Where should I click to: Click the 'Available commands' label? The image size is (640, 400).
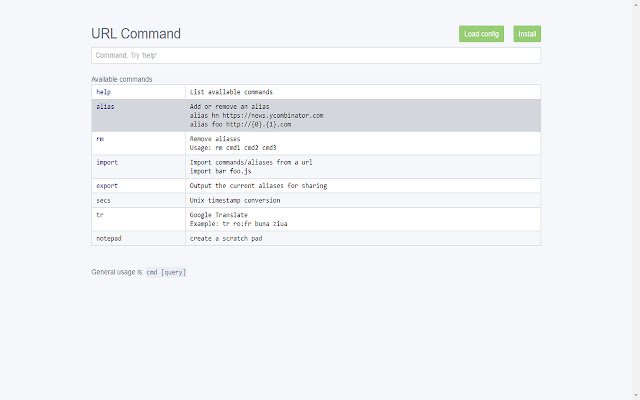pyautogui.click(x=122, y=79)
